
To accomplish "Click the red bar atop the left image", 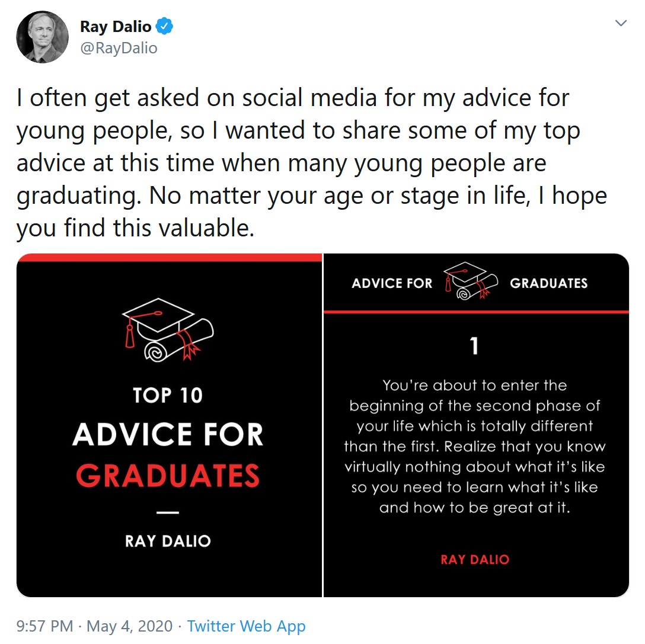I will [x=169, y=257].
